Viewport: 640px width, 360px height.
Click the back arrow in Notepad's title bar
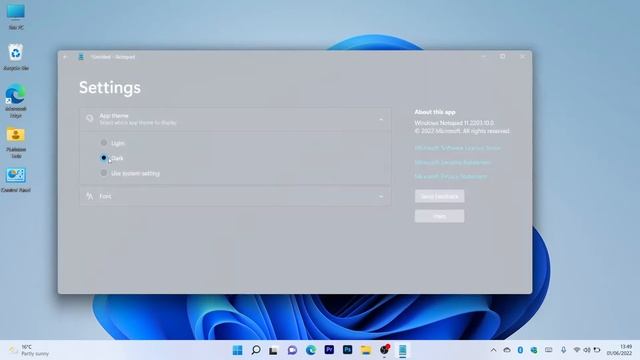click(65, 57)
